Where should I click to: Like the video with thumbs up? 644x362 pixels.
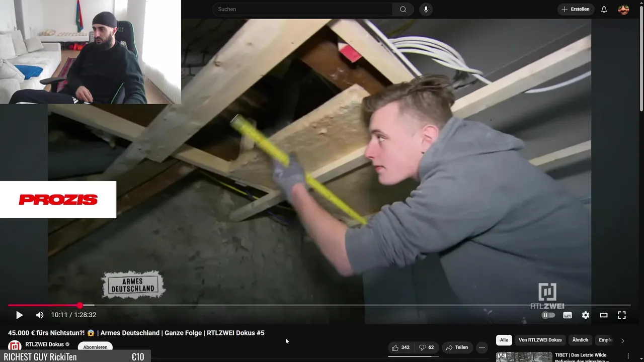[401, 347]
